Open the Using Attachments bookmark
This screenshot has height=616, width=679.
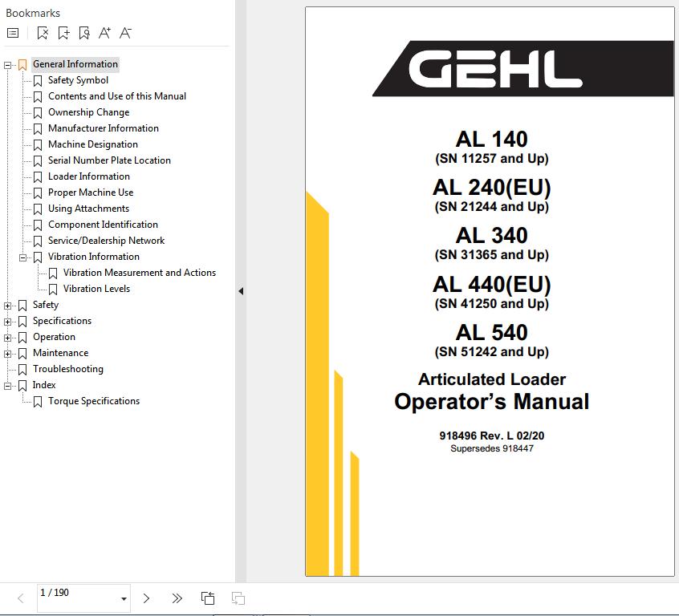[x=89, y=209]
